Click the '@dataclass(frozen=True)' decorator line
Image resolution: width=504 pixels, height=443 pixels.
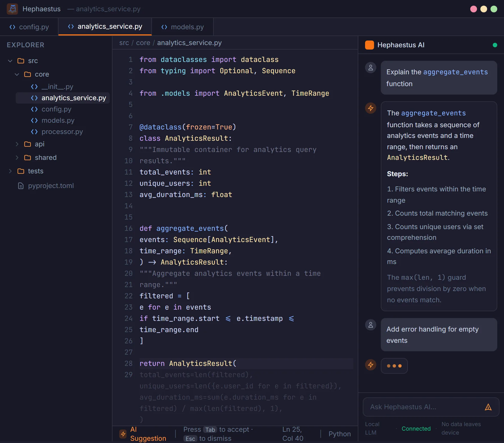pyautogui.click(x=188, y=127)
